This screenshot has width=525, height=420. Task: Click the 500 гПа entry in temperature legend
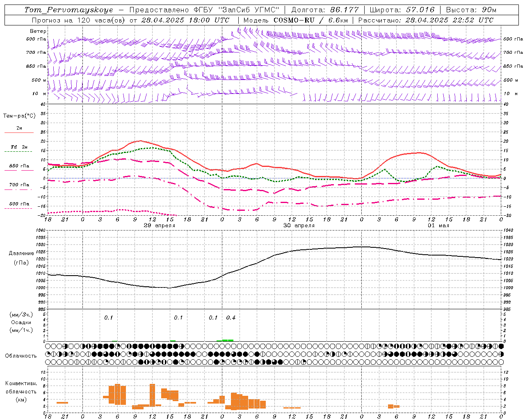(x=19, y=204)
